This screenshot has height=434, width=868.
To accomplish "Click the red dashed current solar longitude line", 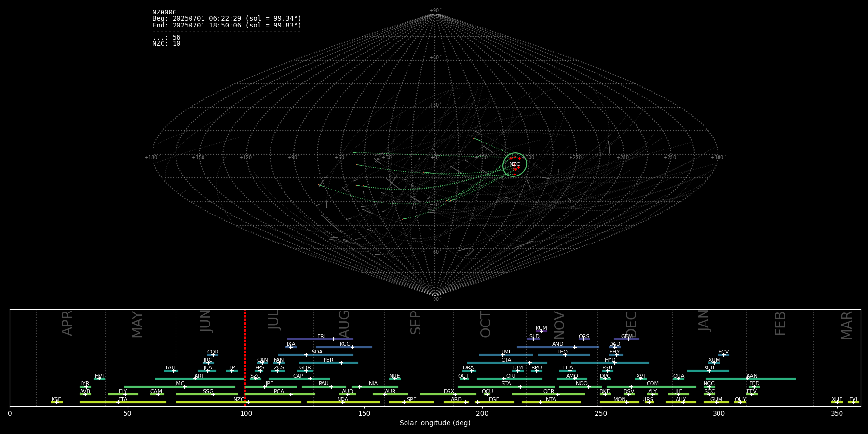I will (x=245, y=357).
